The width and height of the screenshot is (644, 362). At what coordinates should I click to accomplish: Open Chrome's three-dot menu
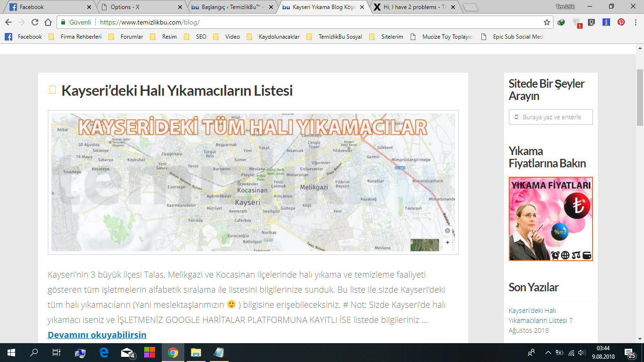(635, 22)
